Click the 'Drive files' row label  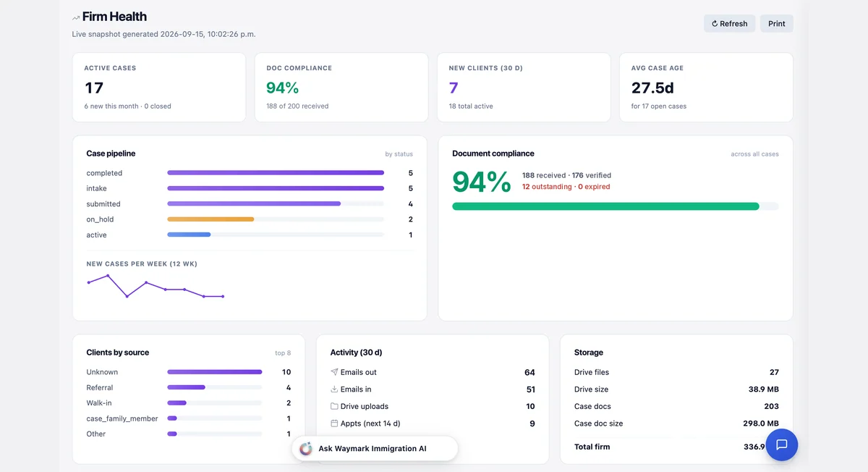[x=592, y=372]
